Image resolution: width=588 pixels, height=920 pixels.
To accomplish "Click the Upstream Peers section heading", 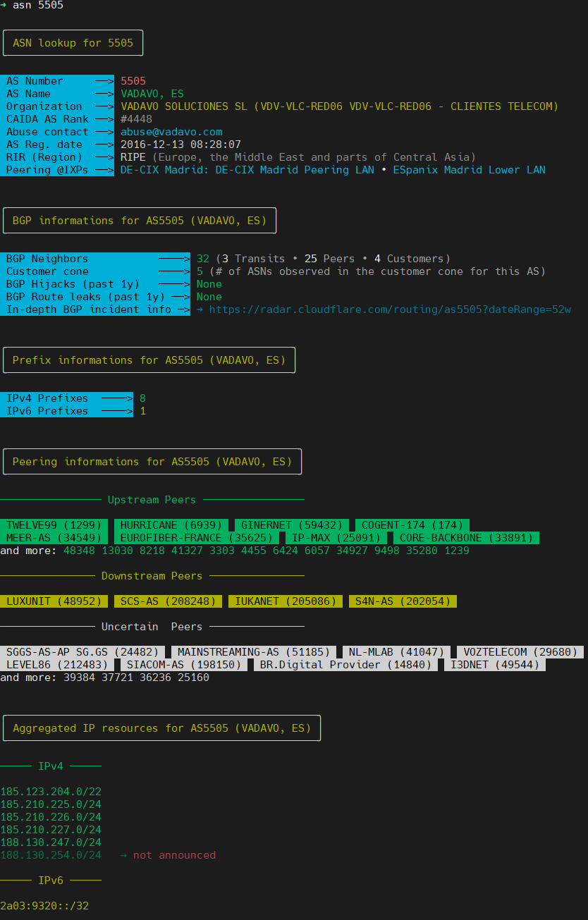I will (152, 500).
